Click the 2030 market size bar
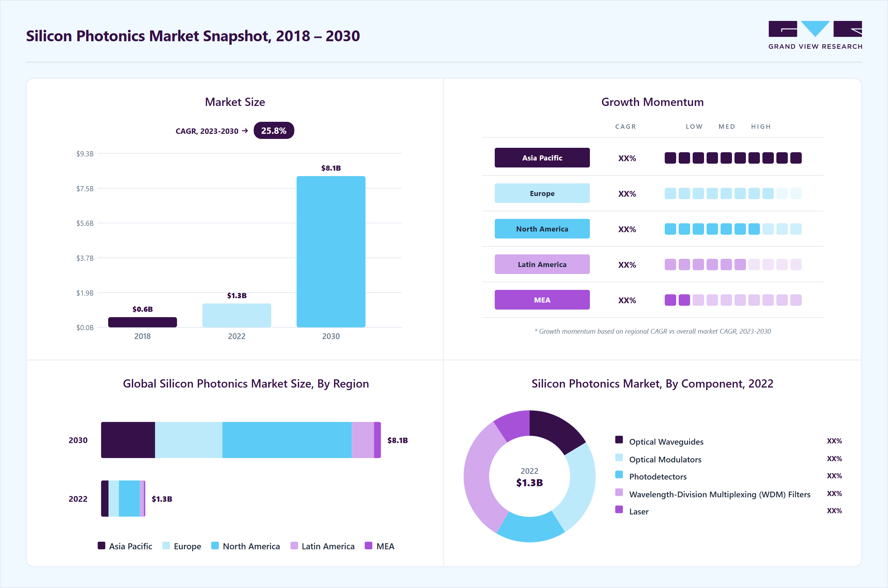The width and height of the screenshot is (888, 588). point(331,252)
